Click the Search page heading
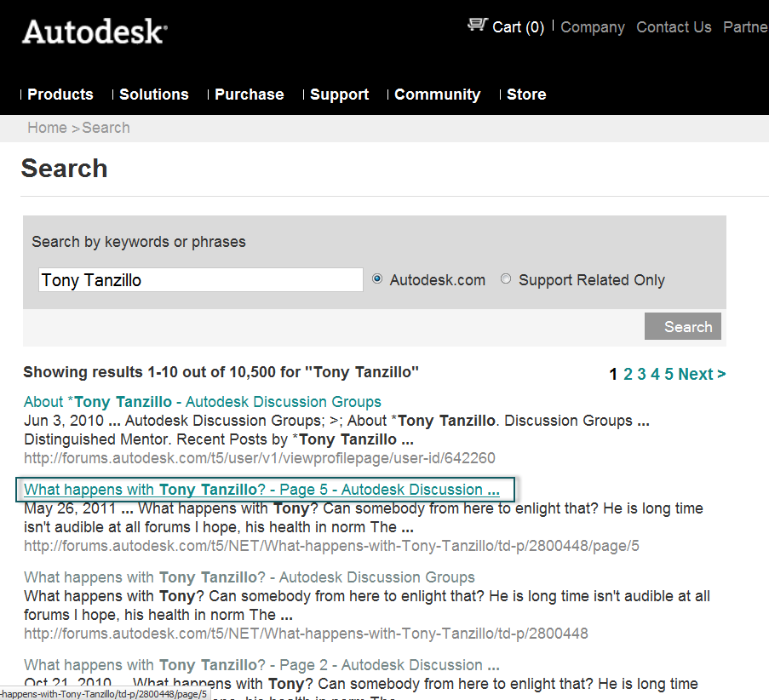 click(x=64, y=169)
